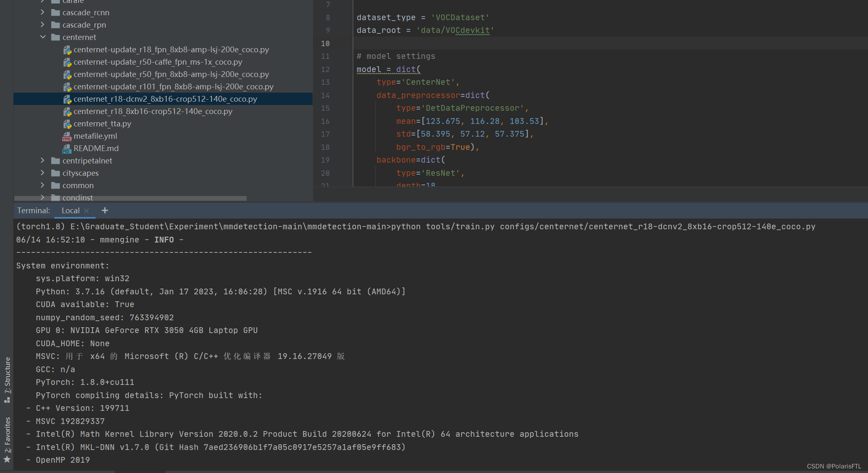Switch to the Local terminal tab
The image size is (868, 473).
[x=70, y=211]
